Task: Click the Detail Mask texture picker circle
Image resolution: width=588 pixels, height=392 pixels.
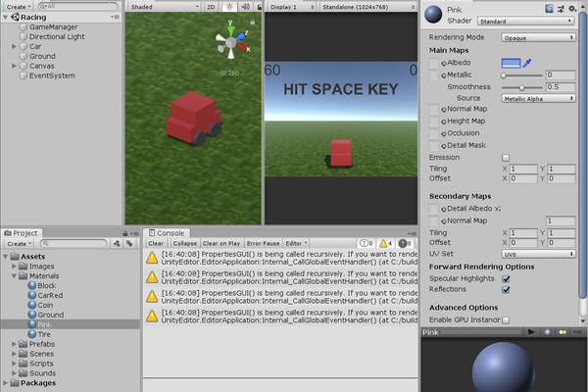Action: 444,146
